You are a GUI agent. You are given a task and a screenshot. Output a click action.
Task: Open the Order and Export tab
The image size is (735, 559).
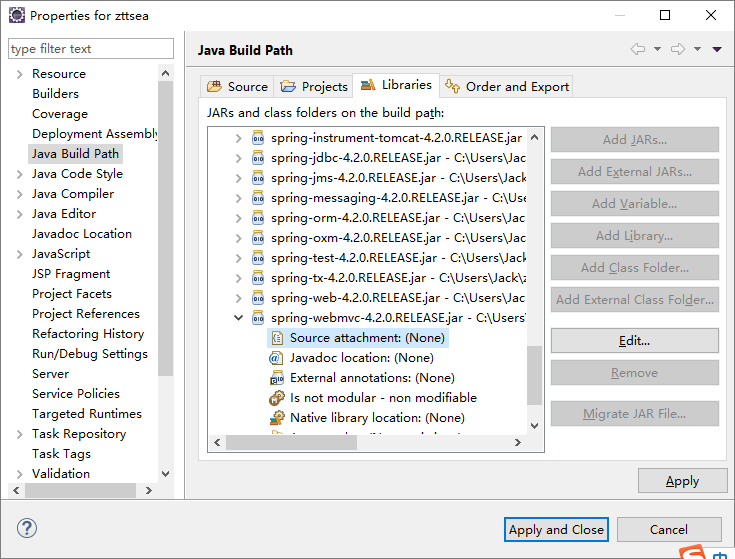[507, 87]
